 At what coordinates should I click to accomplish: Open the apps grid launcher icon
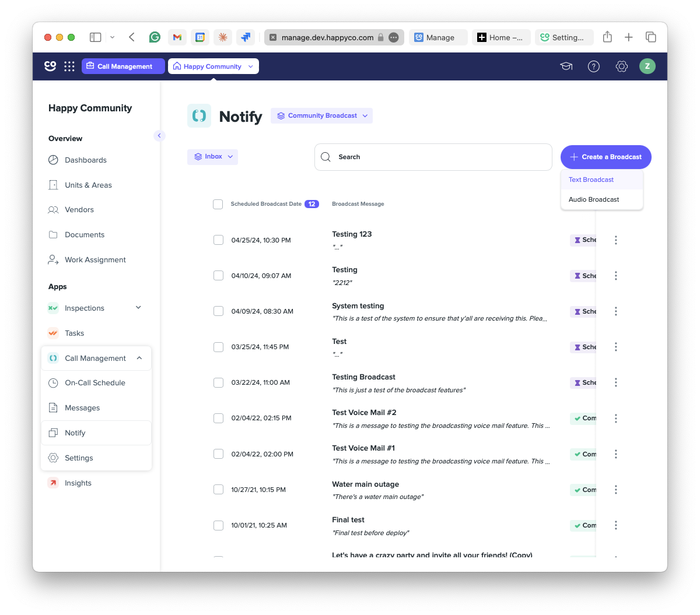click(69, 66)
